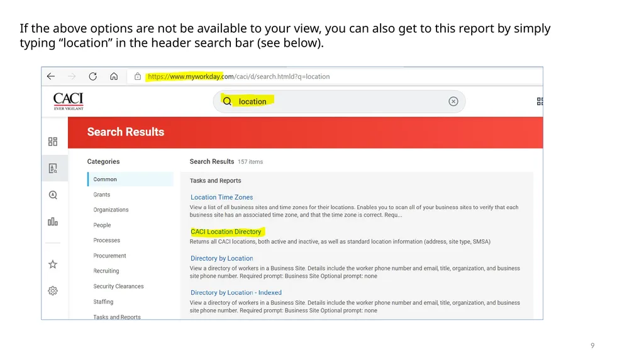Go to browser home icon
644x362 pixels.
coord(114,77)
